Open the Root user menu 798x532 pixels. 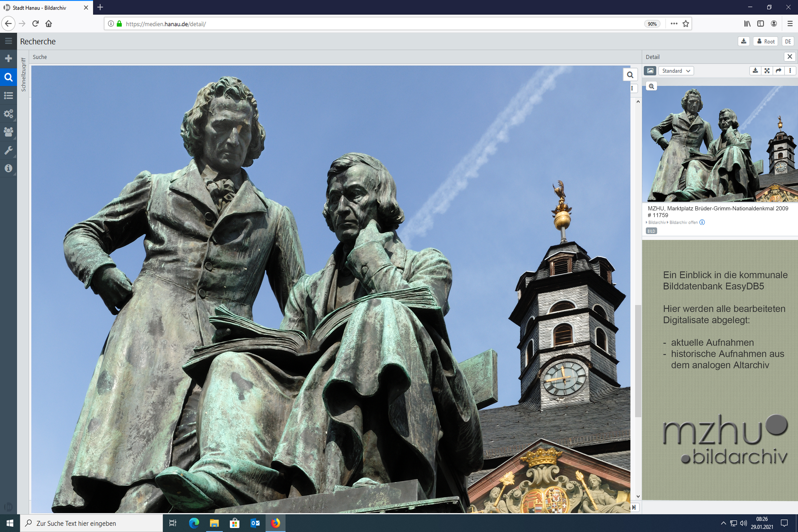point(765,41)
